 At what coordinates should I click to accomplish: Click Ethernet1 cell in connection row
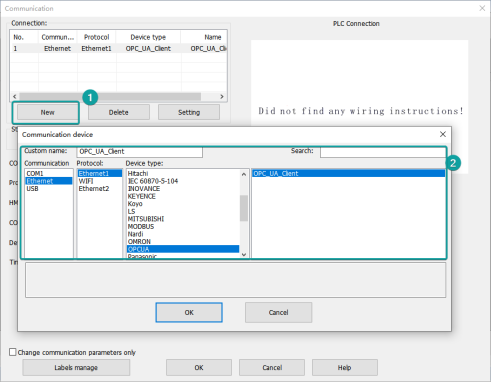(97, 48)
